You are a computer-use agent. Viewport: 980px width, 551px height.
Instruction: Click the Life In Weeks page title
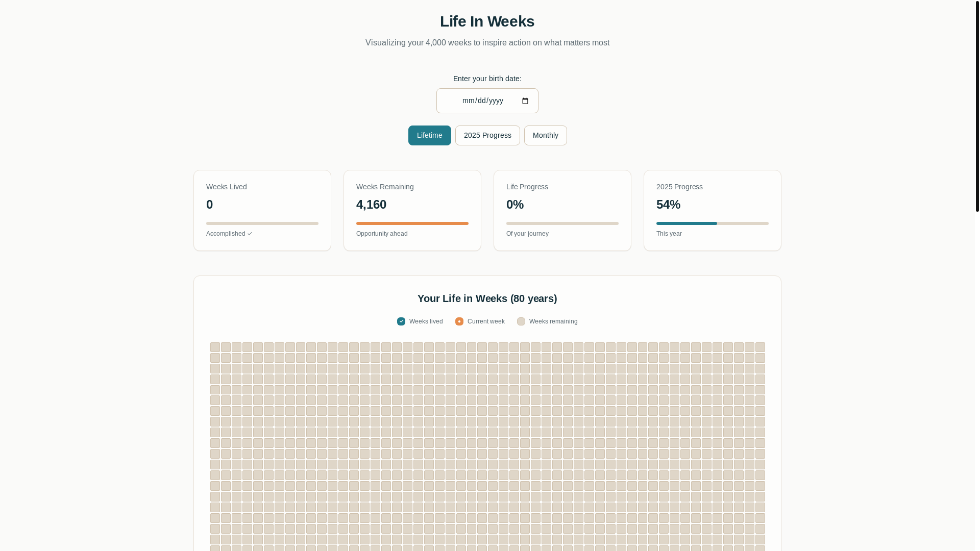pyautogui.click(x=487, y=21)
